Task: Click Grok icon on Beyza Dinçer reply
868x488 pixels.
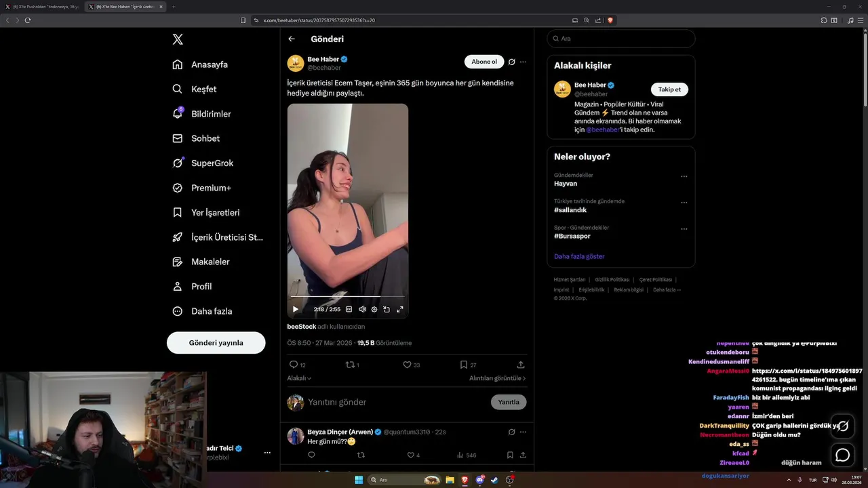Action: (x=512, y=432)
